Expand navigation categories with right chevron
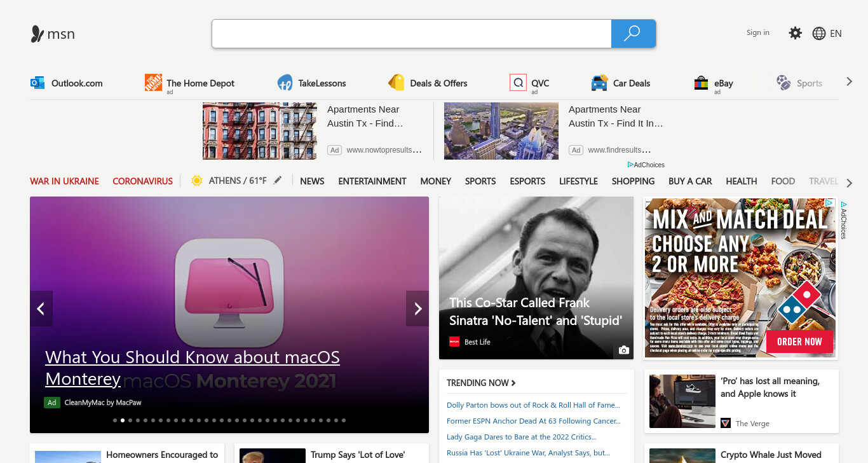The image size is (868, 463). [849, 183]
